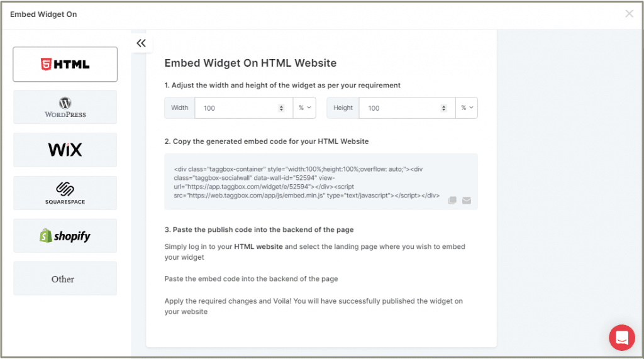The height and width of the screenshot is (359, 644).
Task: Choose the WordPress platform tile
Action: 65,107
